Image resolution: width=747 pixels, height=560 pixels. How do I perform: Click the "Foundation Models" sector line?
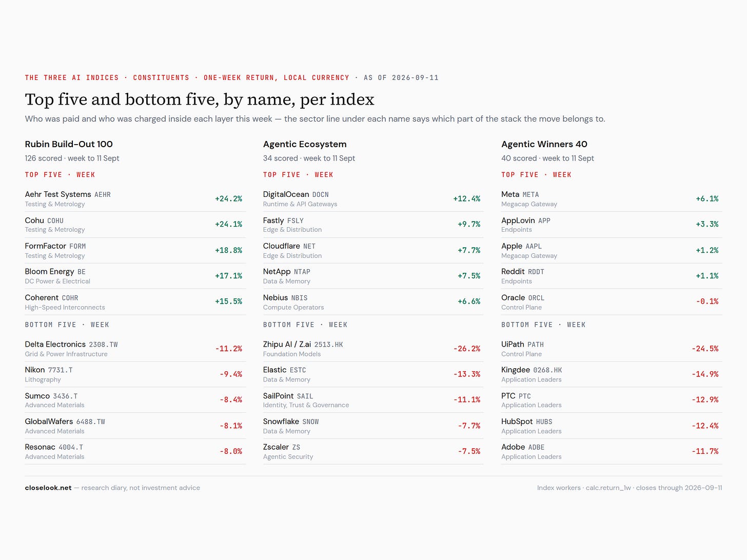[x=292, y=354]
